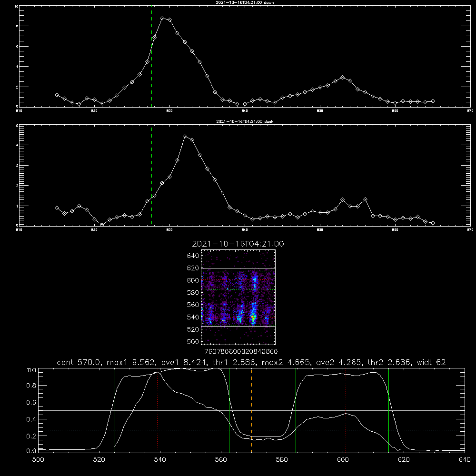
Task: Click the solid green line near 615 in bottom plot
Action: [x=388, y=410]
